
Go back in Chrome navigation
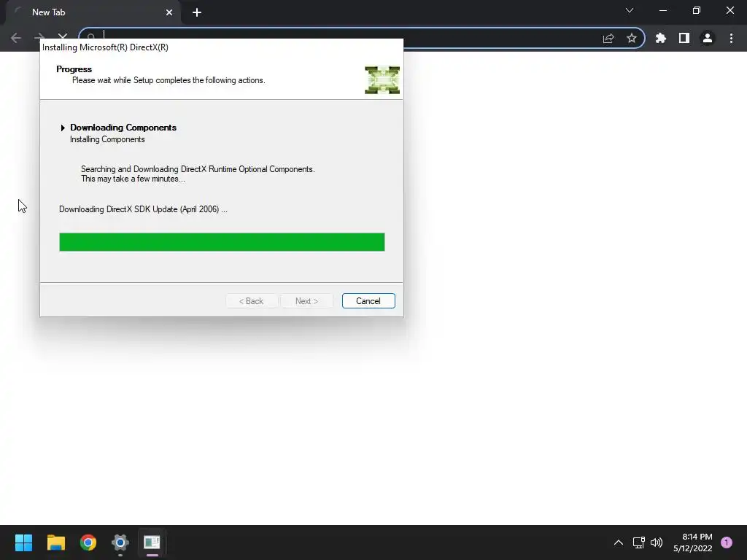(x=16, y=38)
